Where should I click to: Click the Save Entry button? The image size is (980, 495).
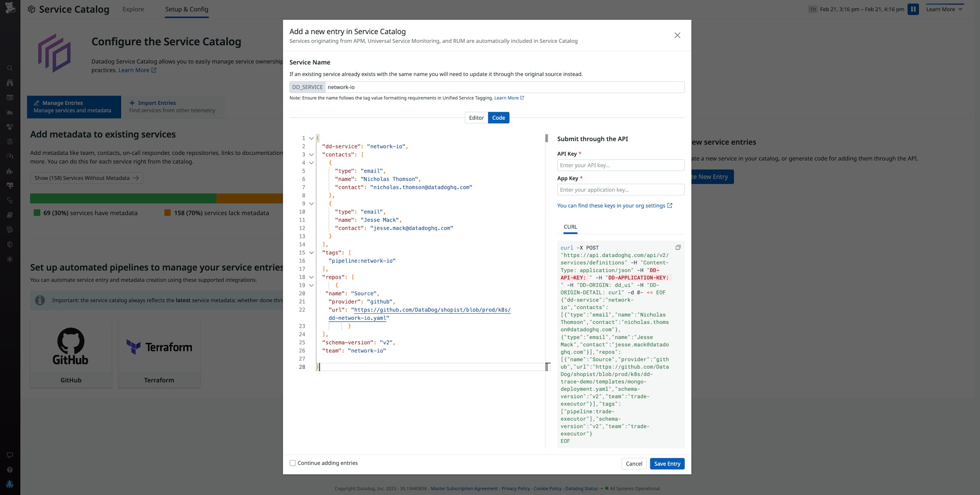(x=667, y=464)
